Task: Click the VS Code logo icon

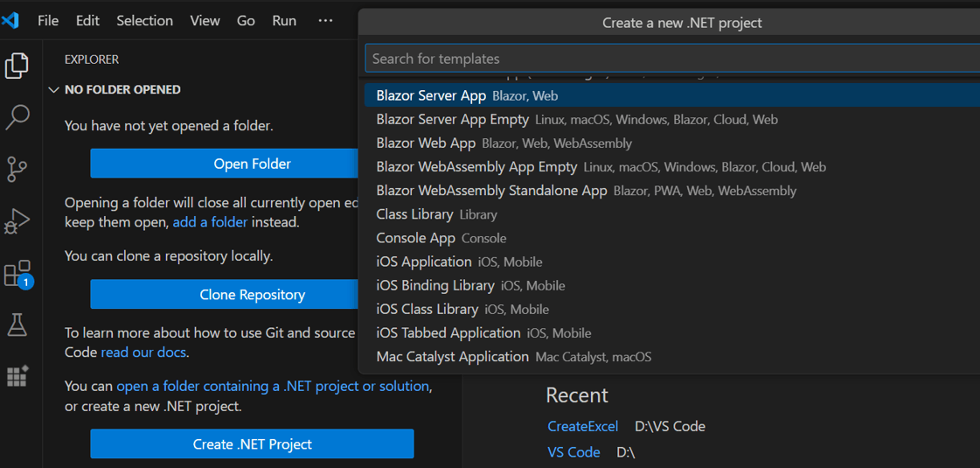Action: (x=10, y=21)
